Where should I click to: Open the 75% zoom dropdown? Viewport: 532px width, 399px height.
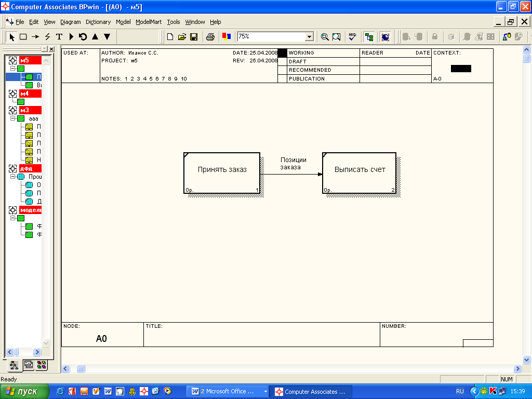pyautogui.click(x=309, y=37)
